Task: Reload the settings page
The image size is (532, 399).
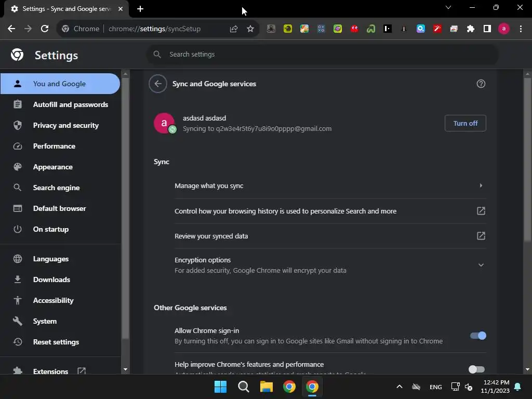Action: (45, 29)
